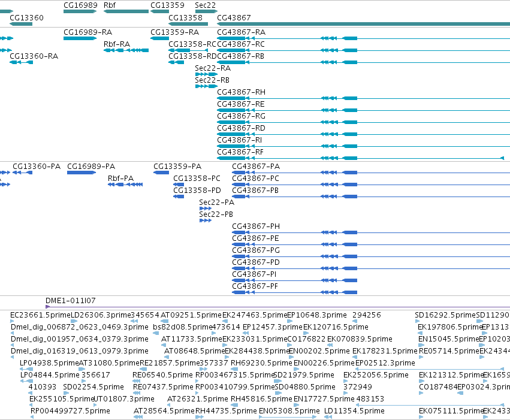Open EST label LP04938.5prime

click(49, 364)
